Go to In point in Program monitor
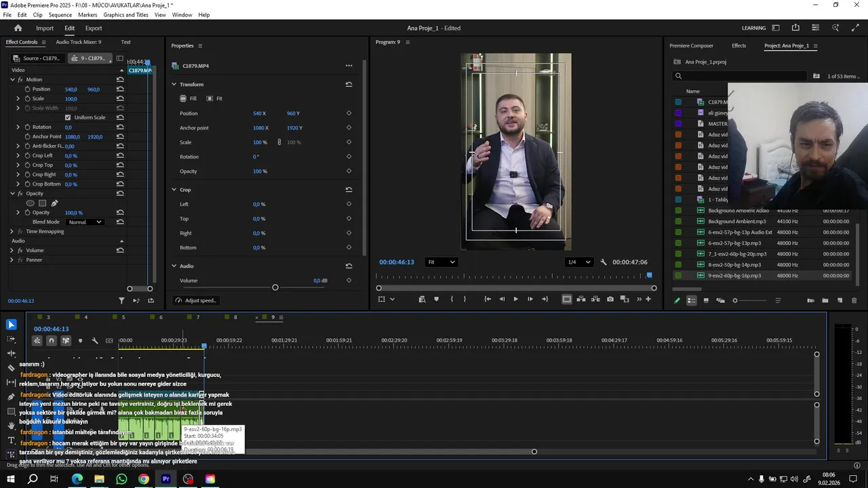The width and height of the screenshot is (868, 488). pyautogui.click(x=487, y=299)
